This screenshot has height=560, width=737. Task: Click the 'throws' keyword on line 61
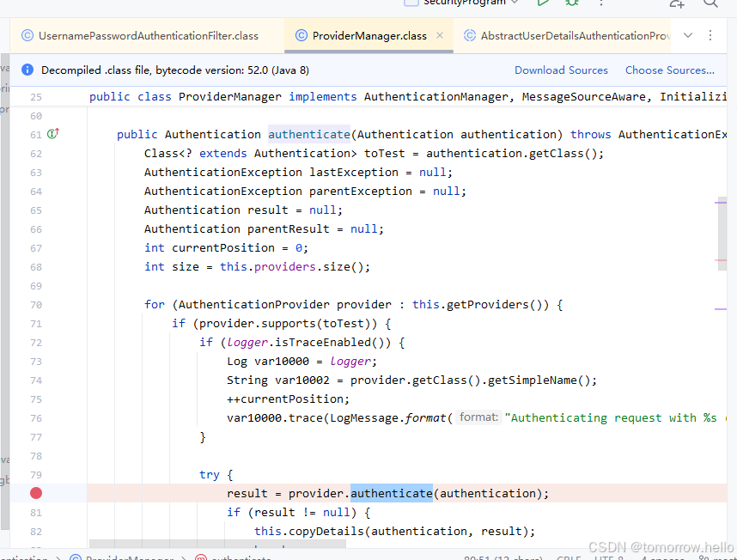click(590, 134)
